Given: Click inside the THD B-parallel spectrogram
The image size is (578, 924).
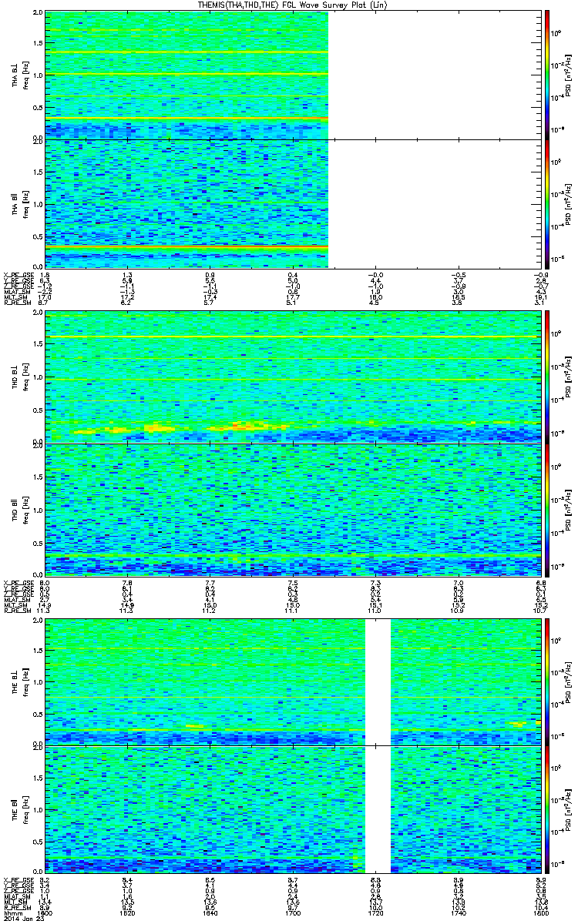Looking at the screenshot, I should pyautogui.click(x=292, y=509).
